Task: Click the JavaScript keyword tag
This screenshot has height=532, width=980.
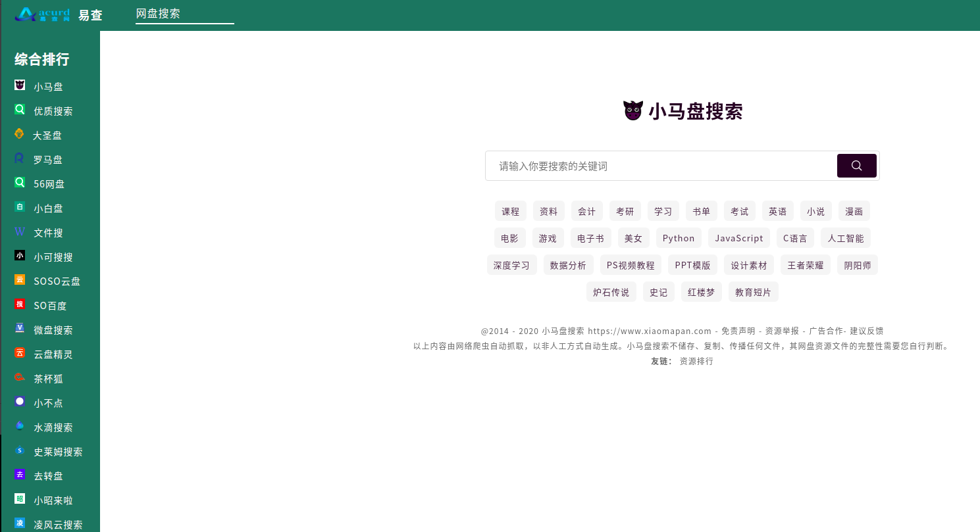Action: tap(739, 238)
